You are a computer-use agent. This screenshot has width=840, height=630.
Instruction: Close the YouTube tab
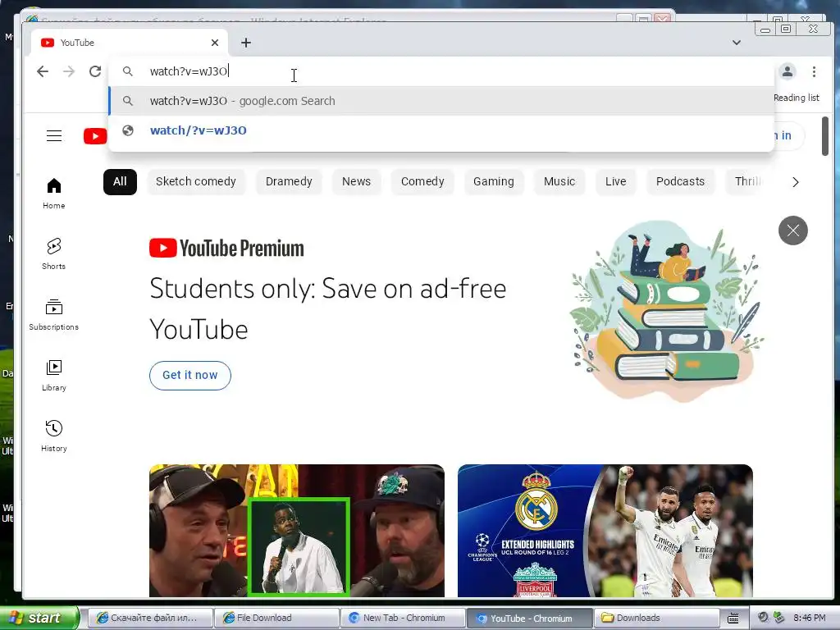pyautogui.click(x=215, y=43)
